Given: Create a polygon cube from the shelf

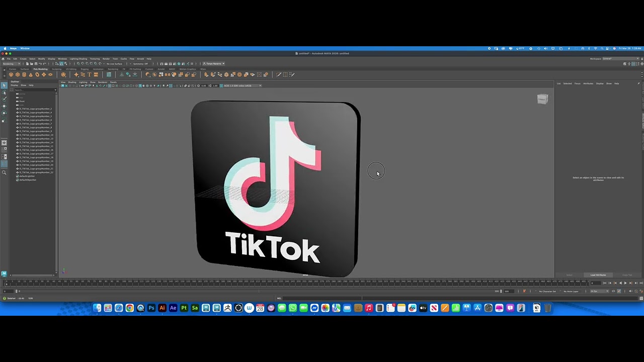Looking at the screenshot, I should [x=18, y=74].
